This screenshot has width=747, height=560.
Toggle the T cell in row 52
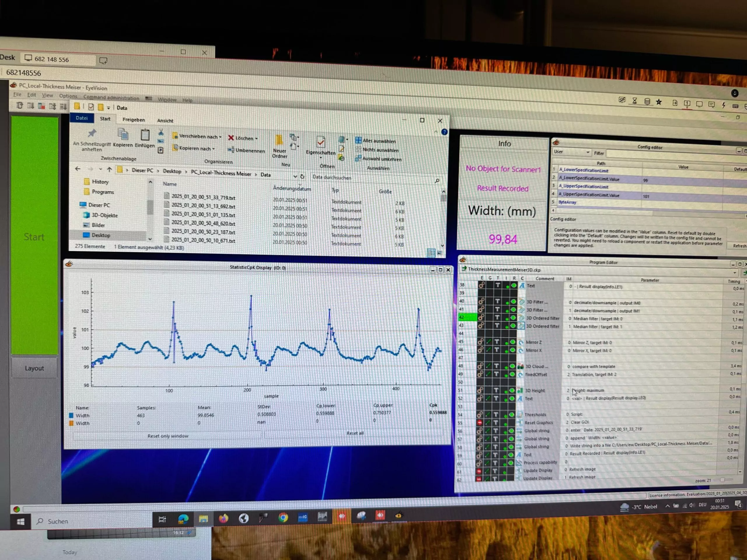496,399
